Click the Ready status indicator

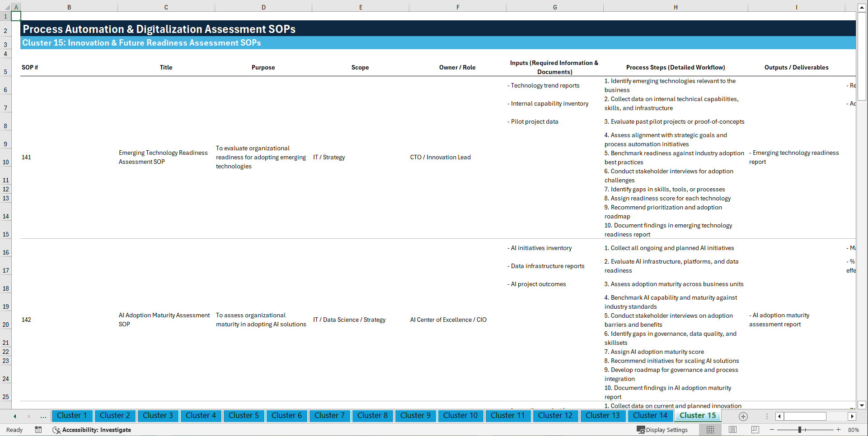[14, 430]
